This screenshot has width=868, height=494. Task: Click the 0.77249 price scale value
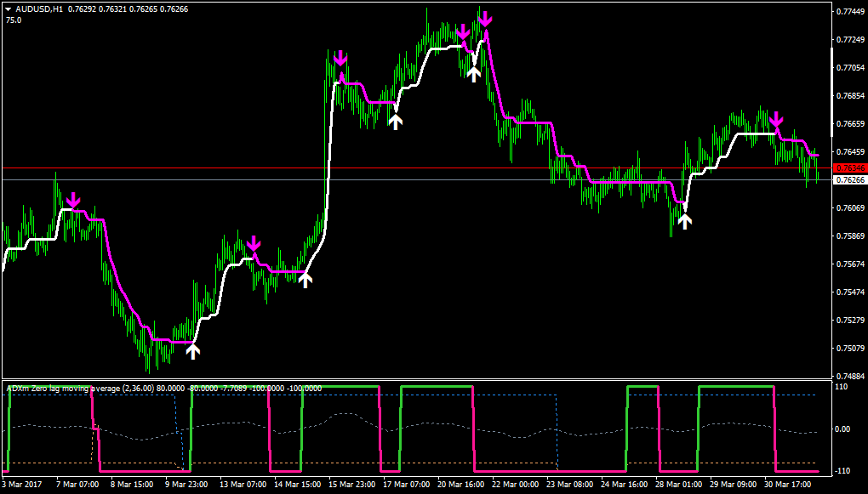851,40
